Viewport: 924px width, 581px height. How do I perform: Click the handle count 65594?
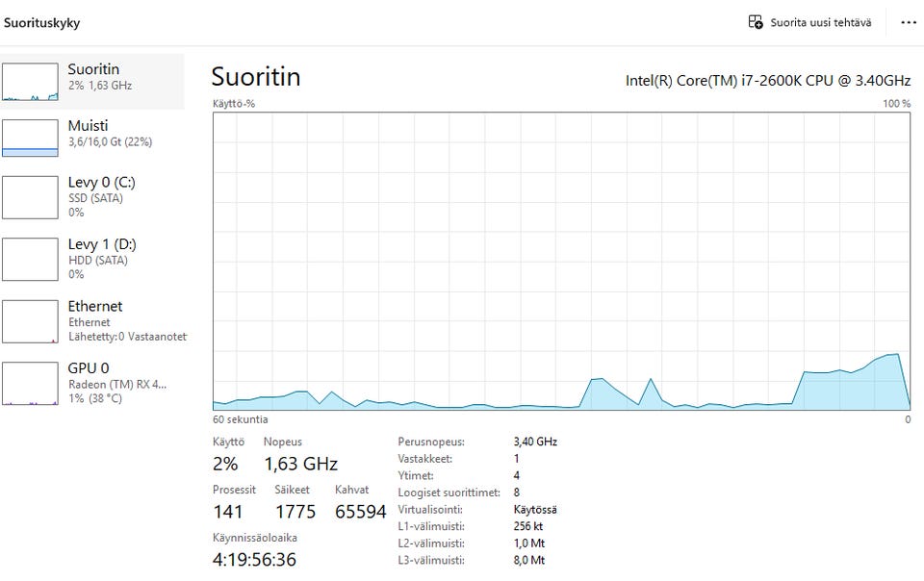(x=361, y=512)
